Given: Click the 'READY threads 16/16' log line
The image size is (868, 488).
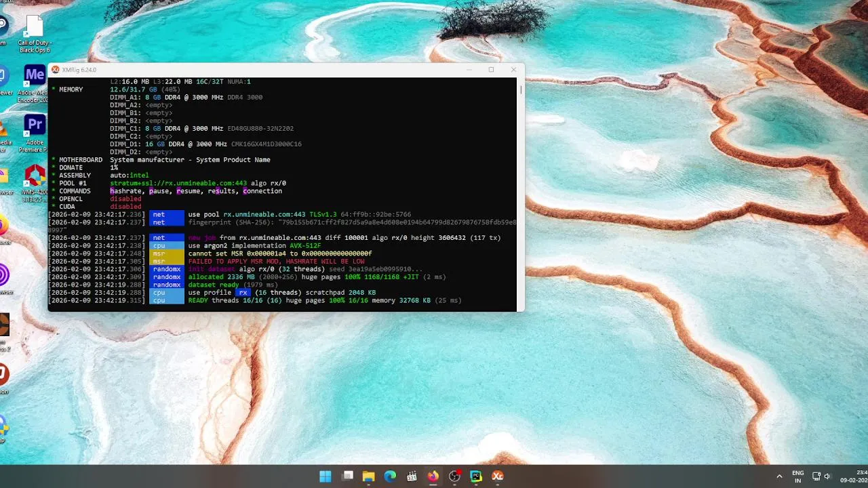Looking at the screenshot, I should (255, 300).
